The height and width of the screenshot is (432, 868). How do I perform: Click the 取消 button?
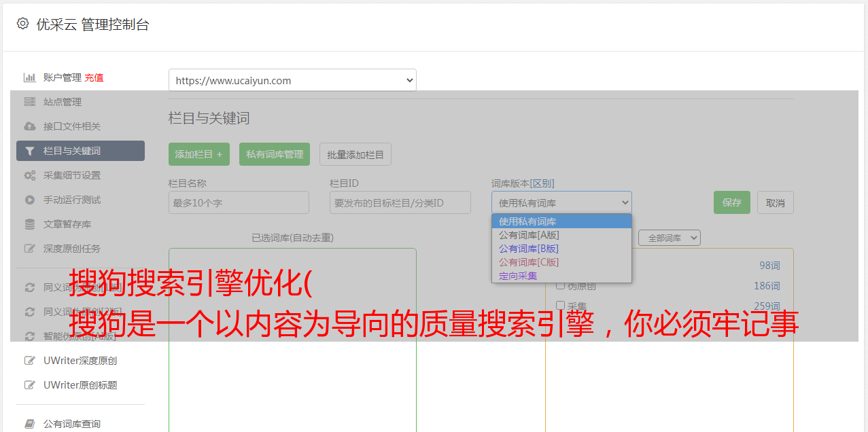pyautogui.click(x=776, y=202)
